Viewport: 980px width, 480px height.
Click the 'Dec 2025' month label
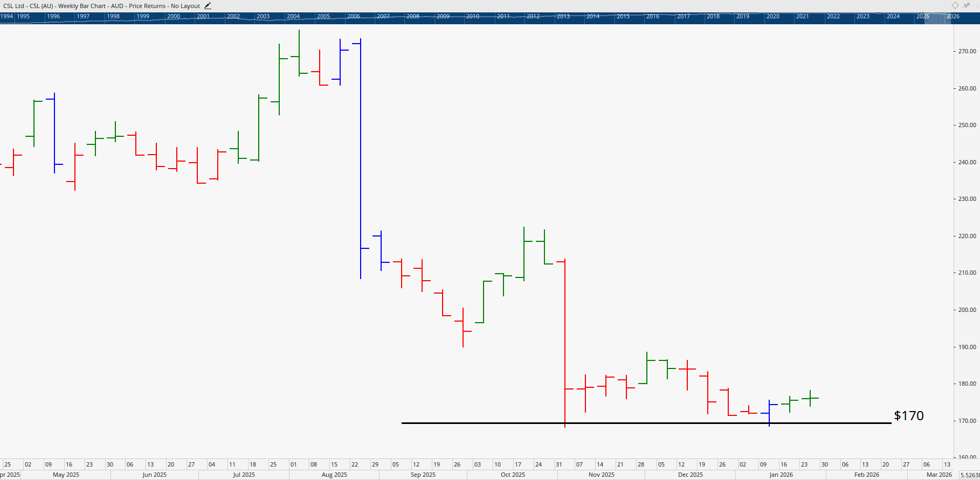pos(691,475)
